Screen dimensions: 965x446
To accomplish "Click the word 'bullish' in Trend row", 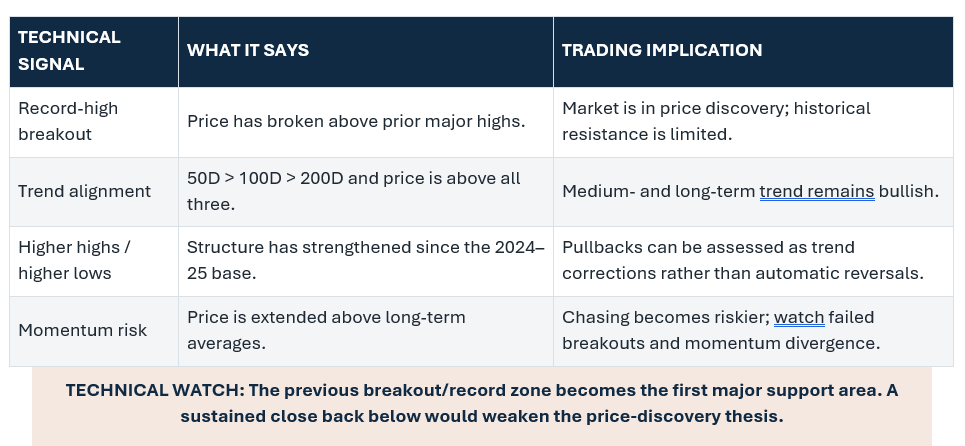I will pos(908,191).
